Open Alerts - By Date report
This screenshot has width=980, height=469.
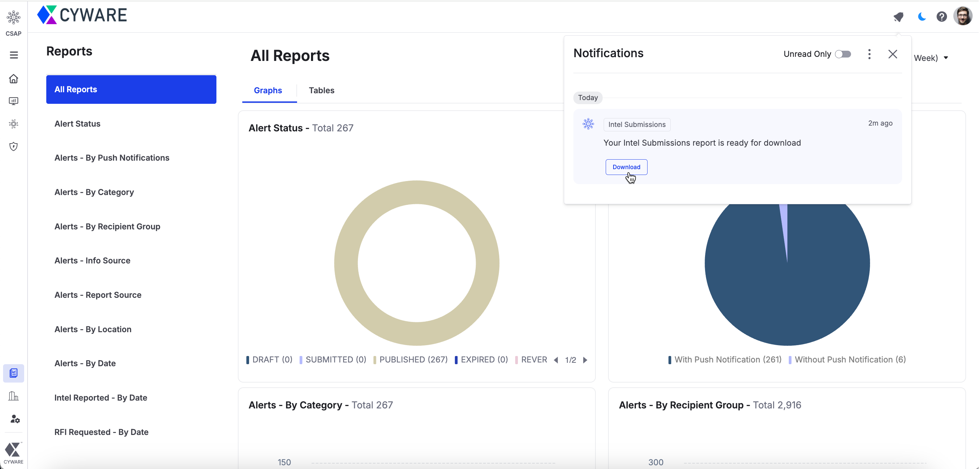85,363
